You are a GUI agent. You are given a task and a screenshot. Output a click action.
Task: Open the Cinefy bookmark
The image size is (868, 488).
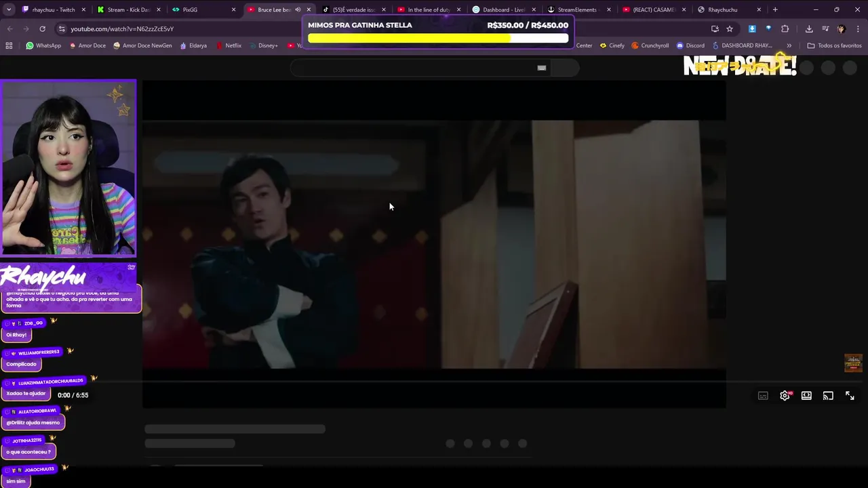coord(612,45)
